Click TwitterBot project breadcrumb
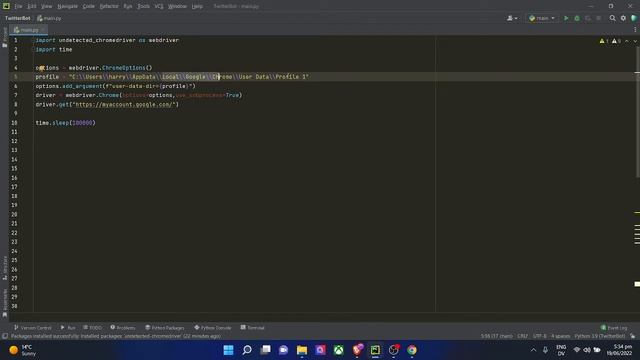 pyautogui.click(x=18, y=18)
